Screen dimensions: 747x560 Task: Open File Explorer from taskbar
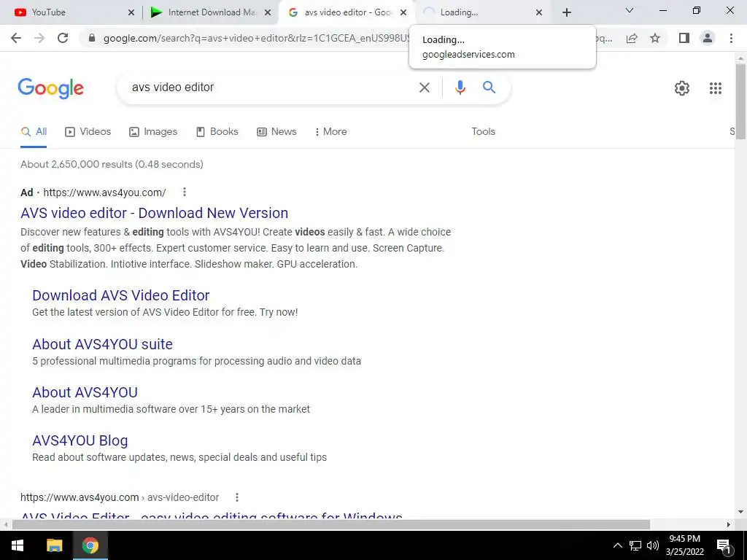click(54, 545)
